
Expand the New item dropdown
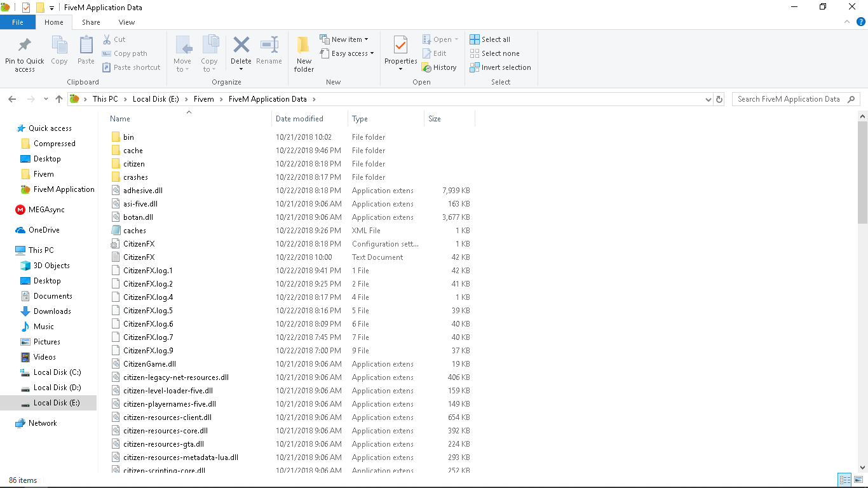344,39
